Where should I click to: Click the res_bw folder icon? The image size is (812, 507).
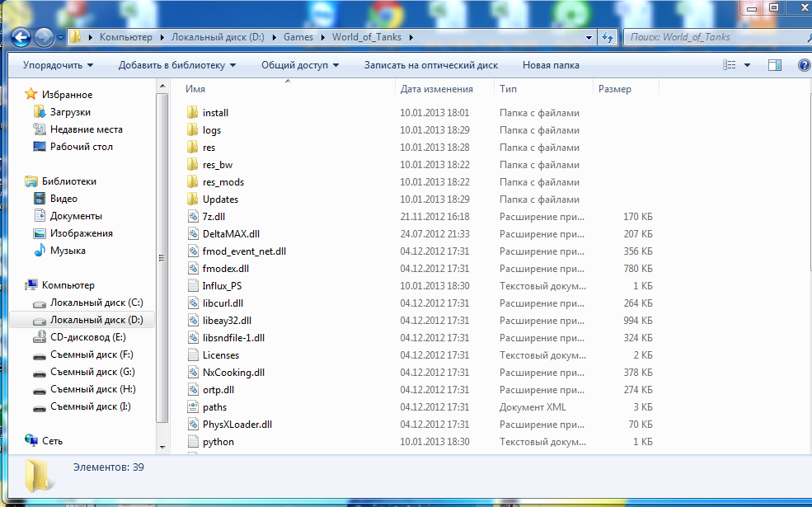[x=193, y=165]
